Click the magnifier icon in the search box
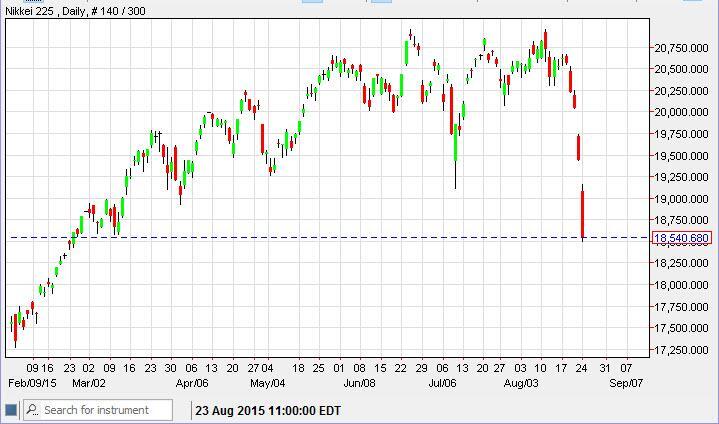719x424 pixels. [33, 409]
